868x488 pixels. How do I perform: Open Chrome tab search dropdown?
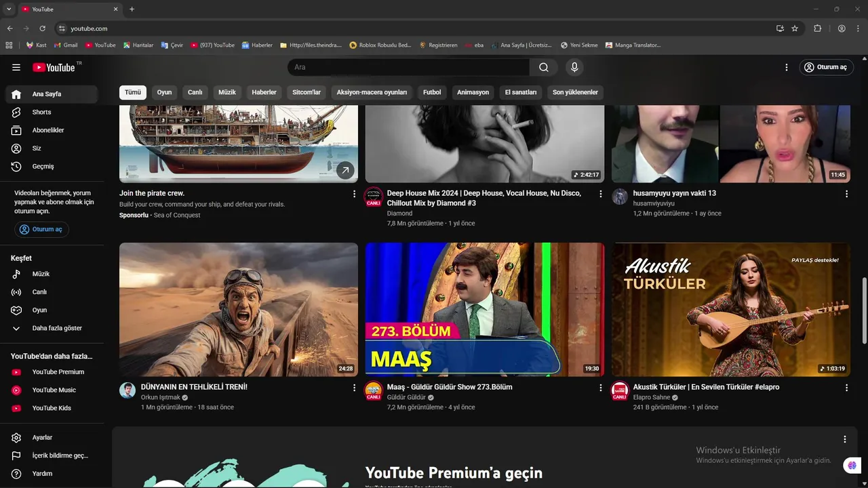click(x=9, y=9)
